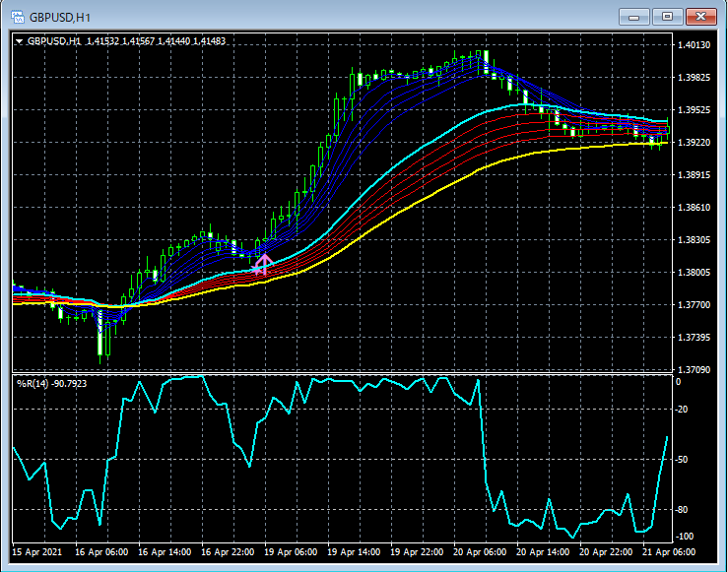
Task: Click the 1.39220 price scale label
Action: (694, 143)
